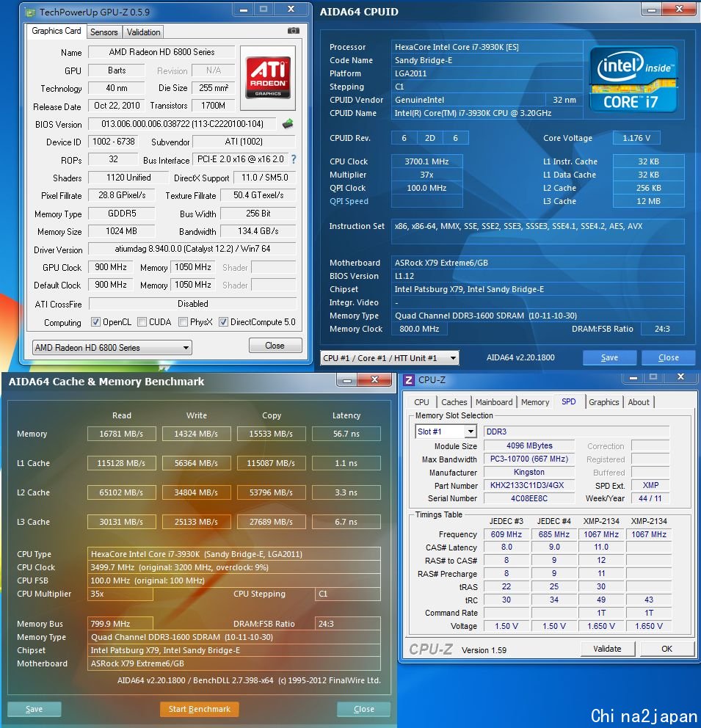The width and height of the screenshot is (701, 728).
Task: Click the Driver Version field in GPU-Z
Action: coord(192,250)
